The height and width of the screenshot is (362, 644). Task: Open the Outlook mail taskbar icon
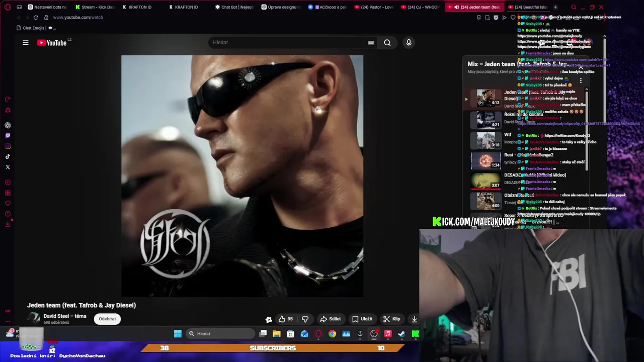(304, 334)
